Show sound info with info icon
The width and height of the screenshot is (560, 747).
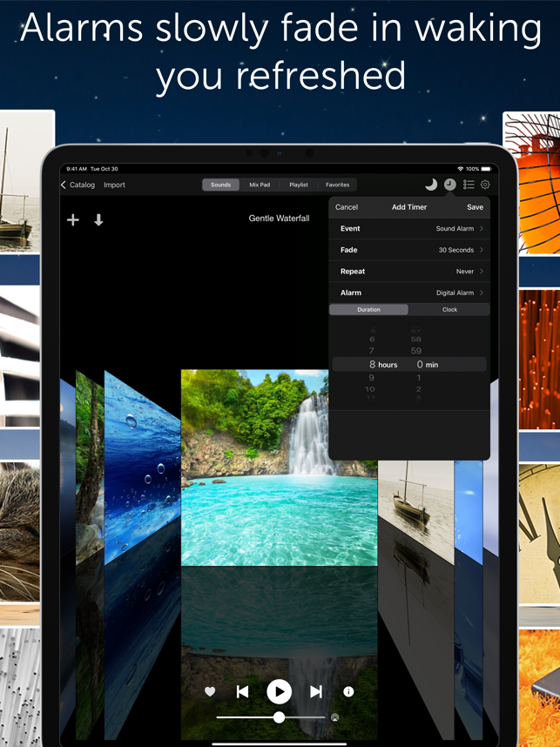pyautogui.click(x=348, y=691)
